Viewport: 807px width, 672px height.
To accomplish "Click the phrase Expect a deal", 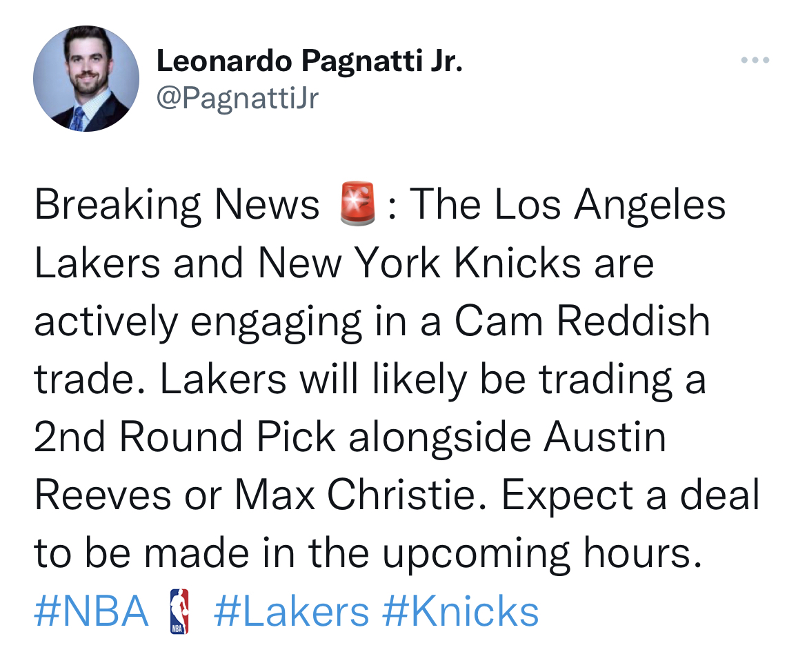I will click(x=630, y=495).
